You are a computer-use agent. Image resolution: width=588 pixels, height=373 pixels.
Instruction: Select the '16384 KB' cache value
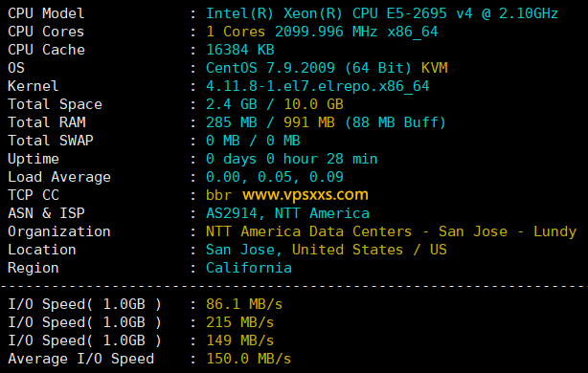(240, 50)
